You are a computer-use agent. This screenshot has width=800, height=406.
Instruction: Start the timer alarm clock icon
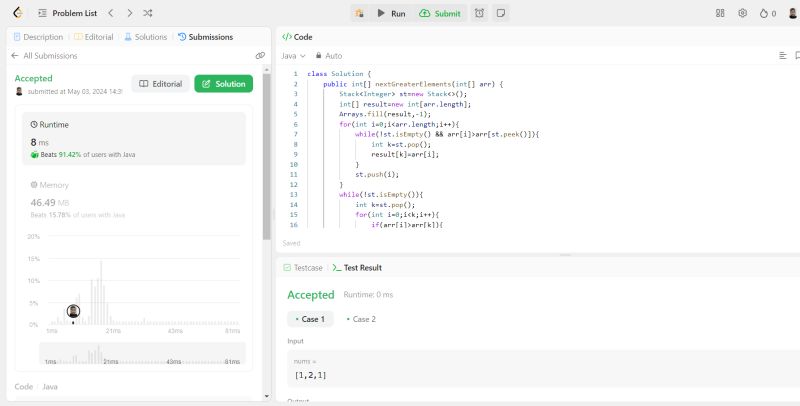point(479,13)
